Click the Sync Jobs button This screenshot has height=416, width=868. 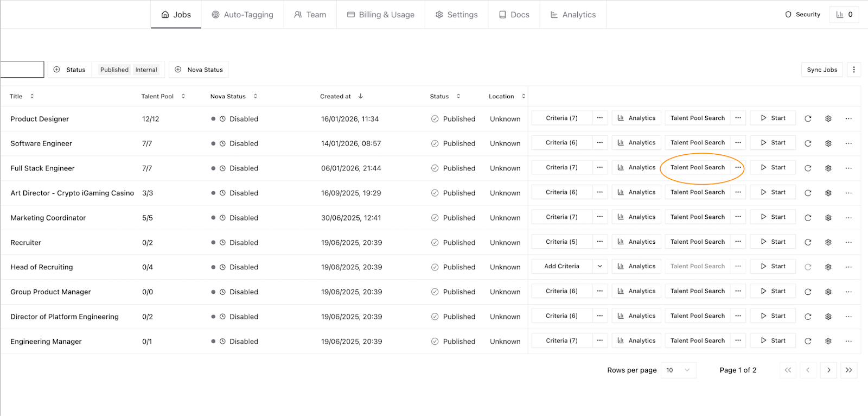(821, 70)
